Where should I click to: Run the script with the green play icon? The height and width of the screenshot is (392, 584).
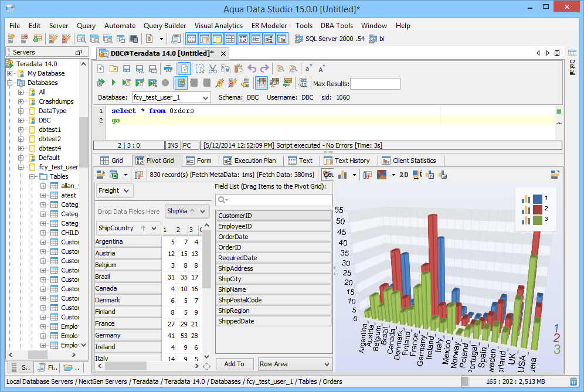point(114,83)
